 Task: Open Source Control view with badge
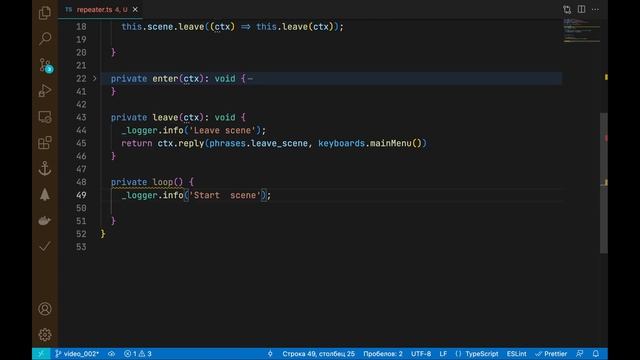click(45, 65)
